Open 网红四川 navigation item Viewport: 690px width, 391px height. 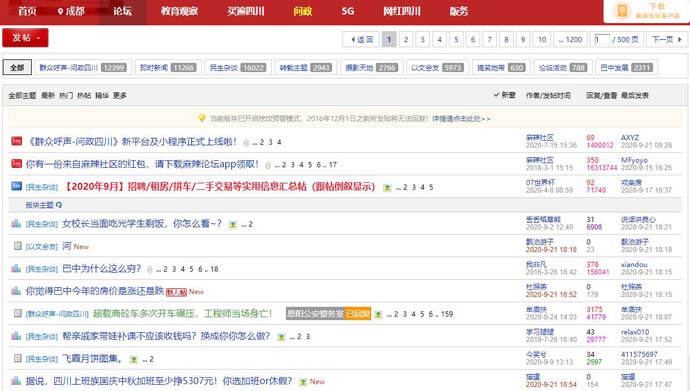tap(402, 11)
